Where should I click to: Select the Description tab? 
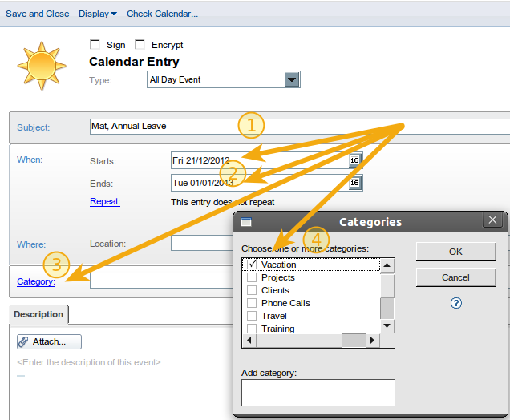point(38,314)
